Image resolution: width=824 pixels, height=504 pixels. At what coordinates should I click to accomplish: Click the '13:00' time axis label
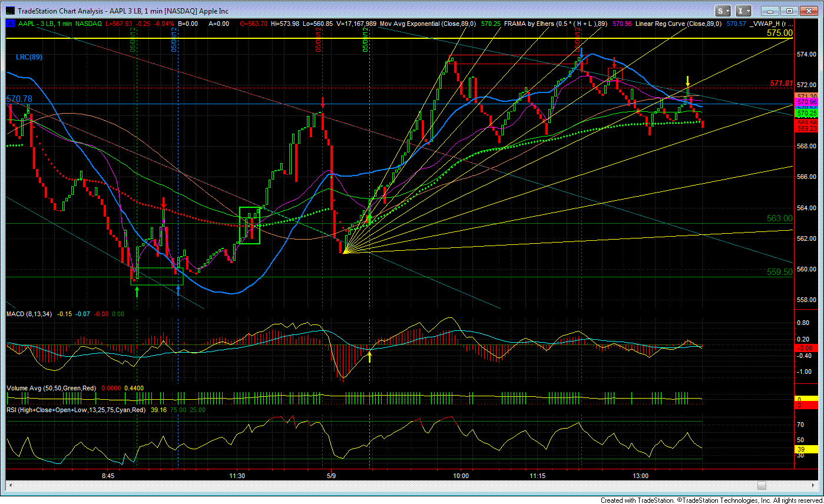pos(640,475)
